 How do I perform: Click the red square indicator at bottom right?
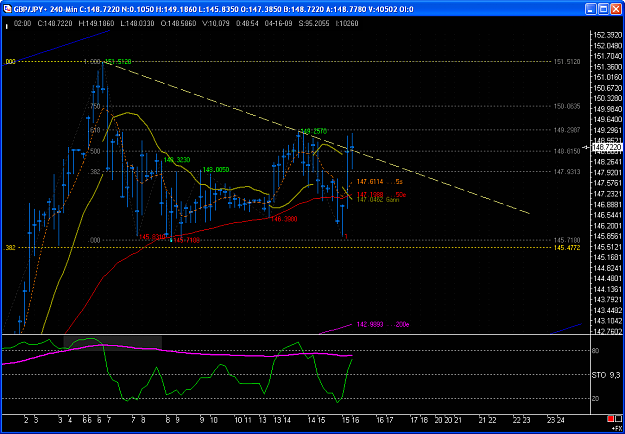[x=610, y=419]
